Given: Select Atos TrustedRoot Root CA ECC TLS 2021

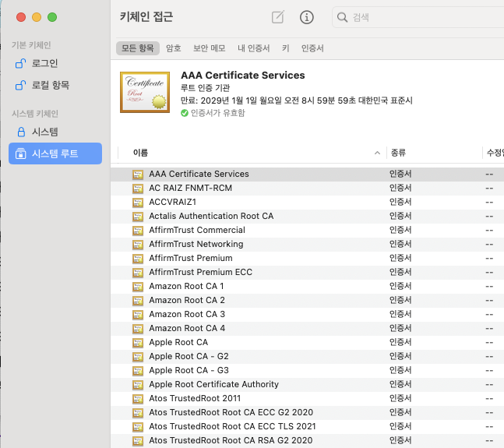Looking at the screenshot, I should 232,426.
